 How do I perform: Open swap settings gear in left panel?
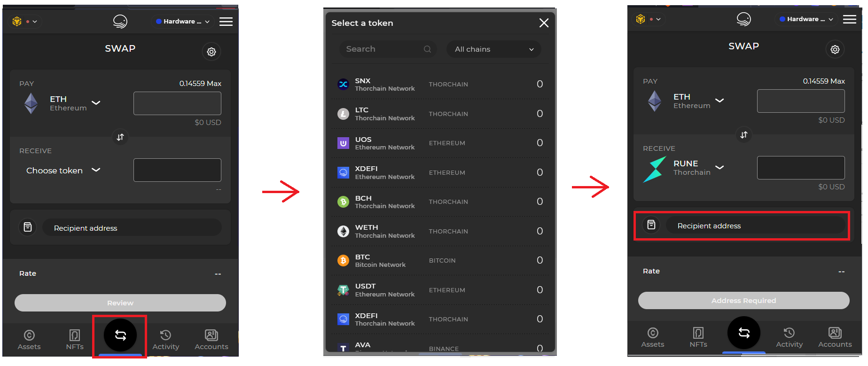click(211, 52)
